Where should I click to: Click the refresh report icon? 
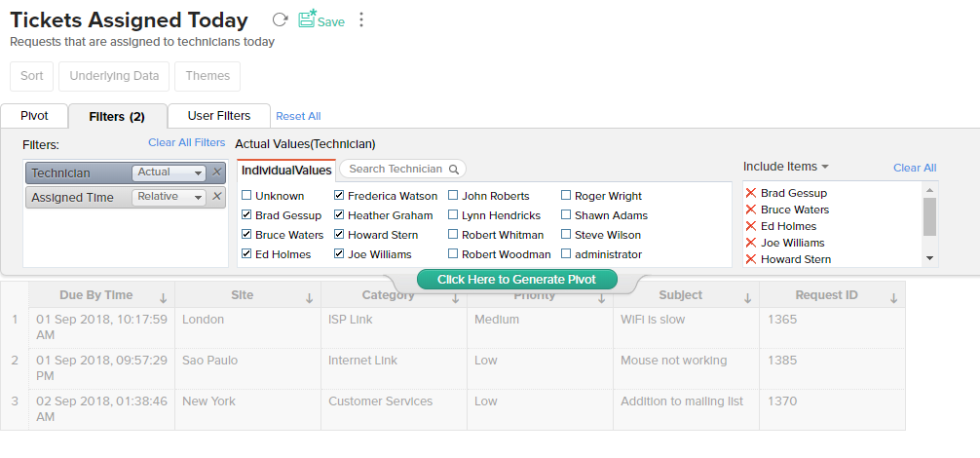[x=280, y=19]
